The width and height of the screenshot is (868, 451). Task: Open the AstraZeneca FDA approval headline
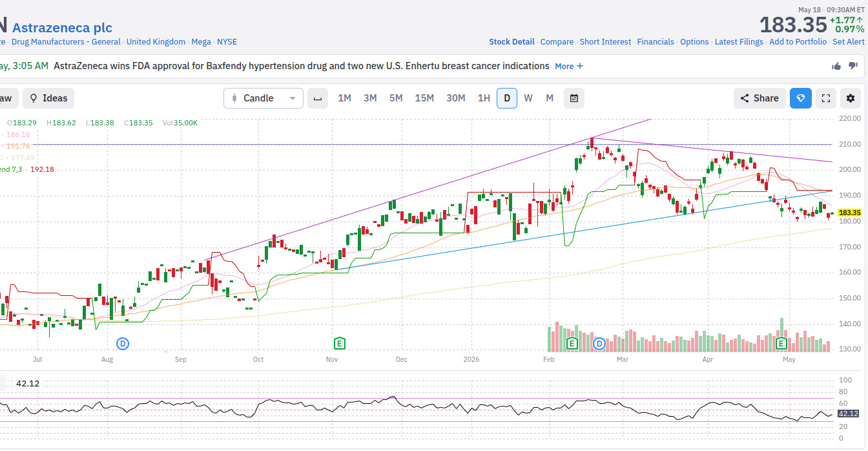302,66
